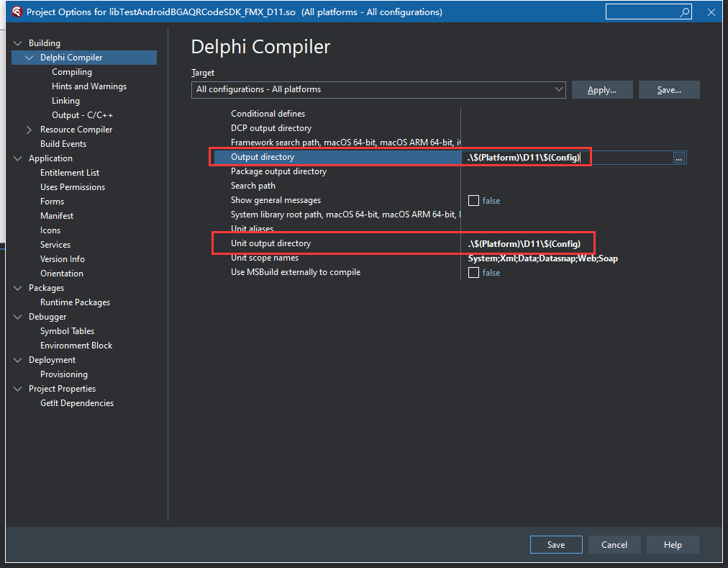728x568 pixels.
Task: Select Output - C/C++ tree item
Action: coord(82,115)
